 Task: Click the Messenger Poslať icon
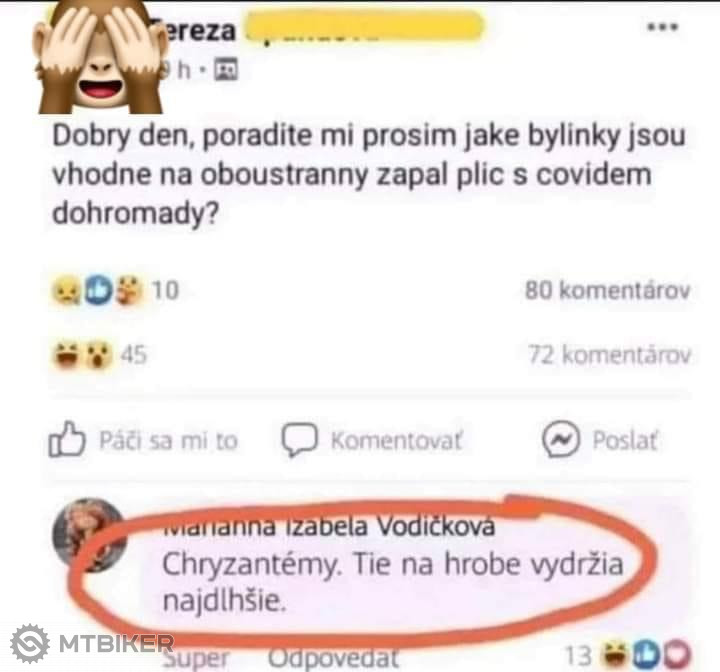click(x=561, y=439)
